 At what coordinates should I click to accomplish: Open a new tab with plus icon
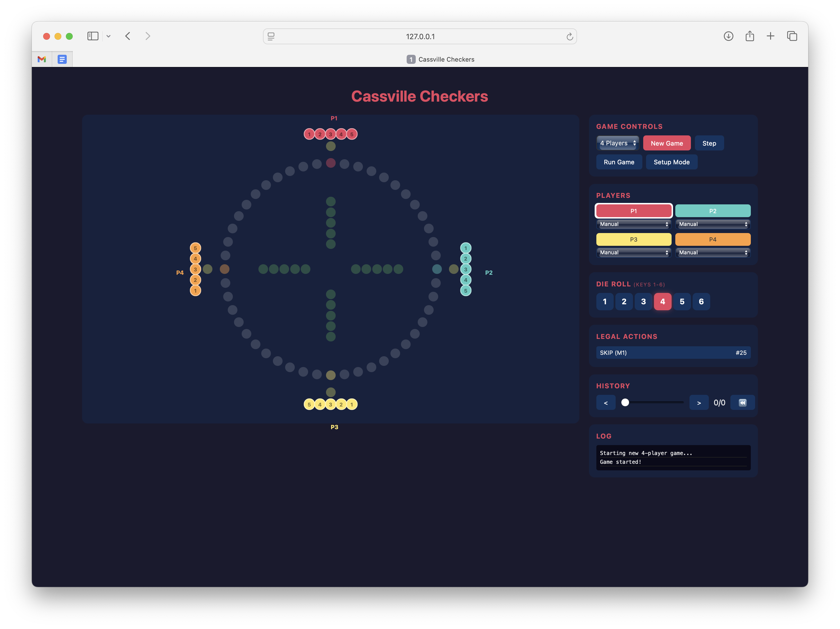click(770, 36)
